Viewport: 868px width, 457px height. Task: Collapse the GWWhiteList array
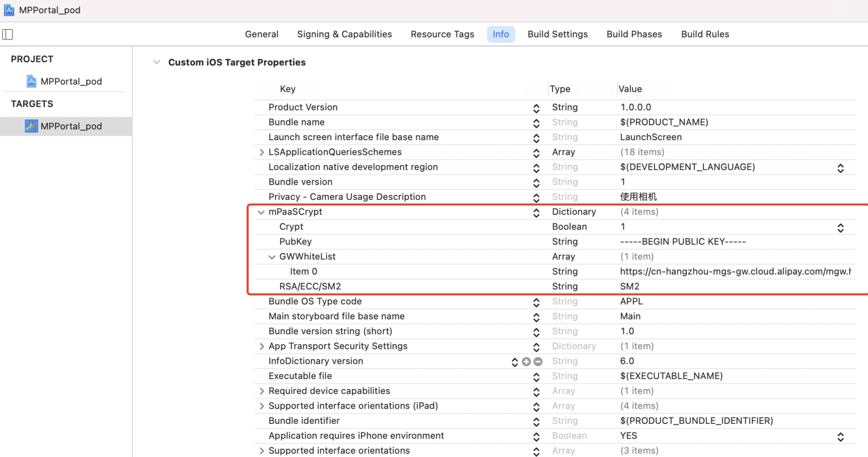tap(272, 257)
